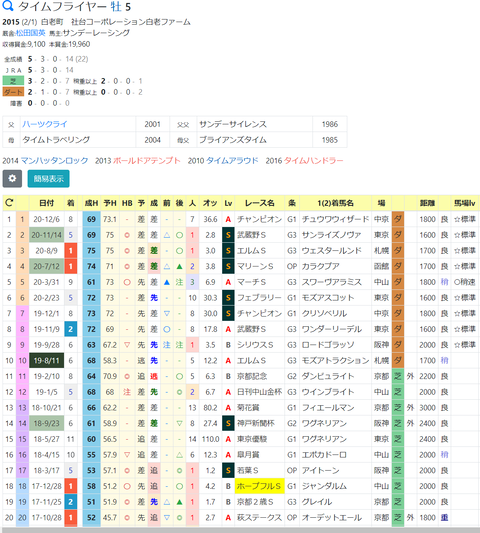Click 人 popularity column header
The image size is (480, 533).
tap(192, 203)
